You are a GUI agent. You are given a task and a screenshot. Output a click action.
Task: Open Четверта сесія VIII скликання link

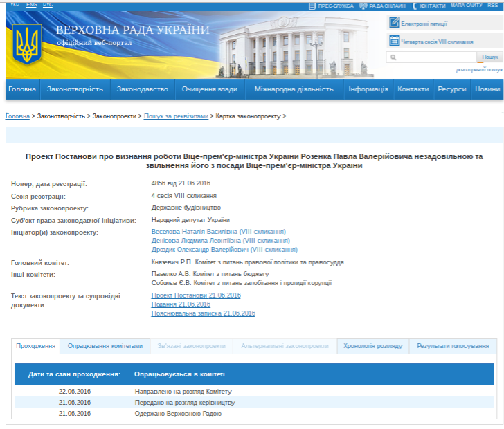[x=437, y=42]
